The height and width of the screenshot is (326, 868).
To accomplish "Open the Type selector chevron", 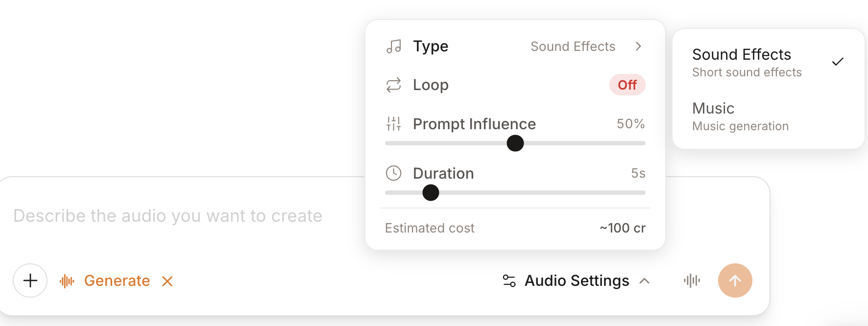I will (638, 46).
